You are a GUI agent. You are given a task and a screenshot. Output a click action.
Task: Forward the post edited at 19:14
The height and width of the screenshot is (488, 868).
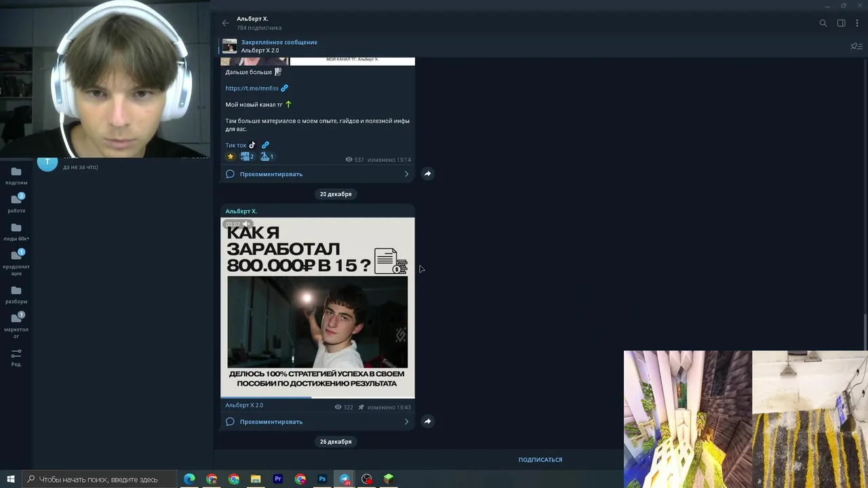pos(427,174)
